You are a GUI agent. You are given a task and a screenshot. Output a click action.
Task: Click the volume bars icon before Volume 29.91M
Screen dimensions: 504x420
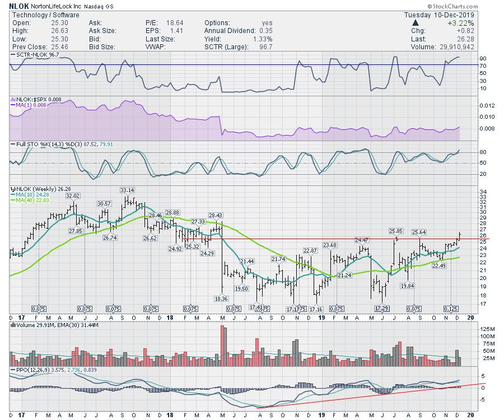click(x=13, y=325)
